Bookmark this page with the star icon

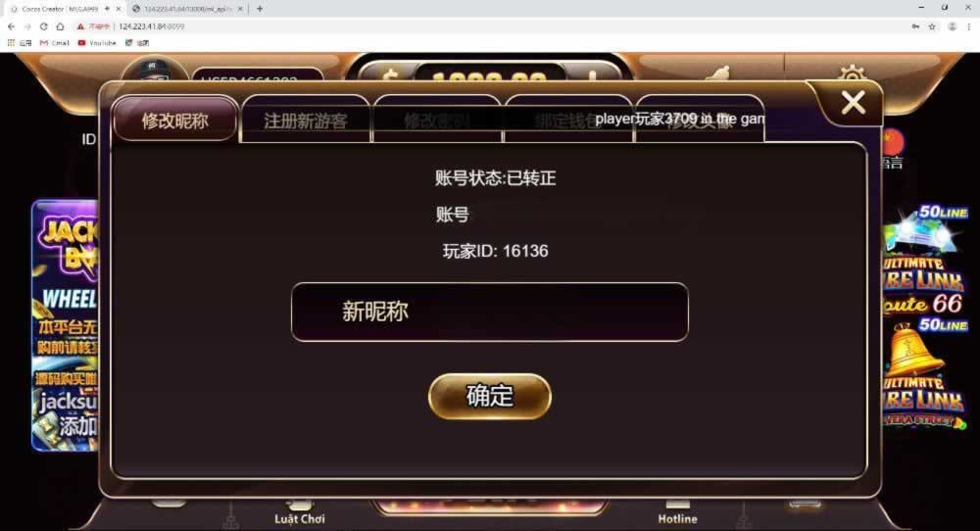(932, 26)
